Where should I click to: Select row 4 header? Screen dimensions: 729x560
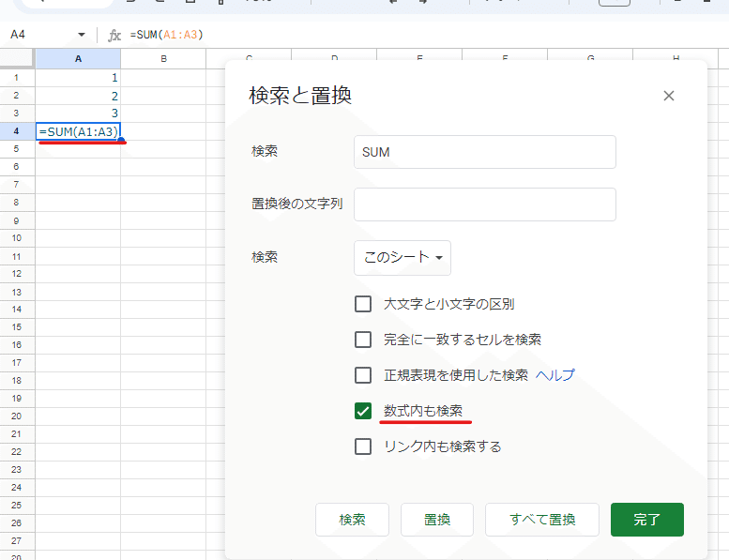17,131
